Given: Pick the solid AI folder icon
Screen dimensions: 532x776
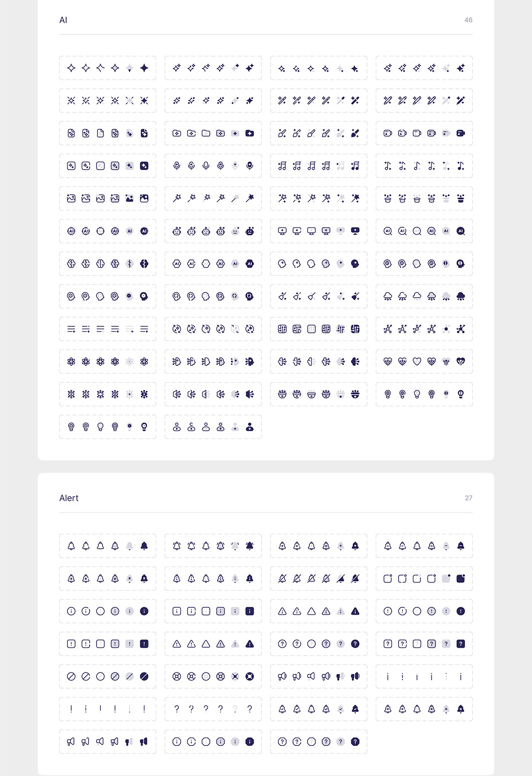Looking at the screenshot, I should tap(250, 133).
